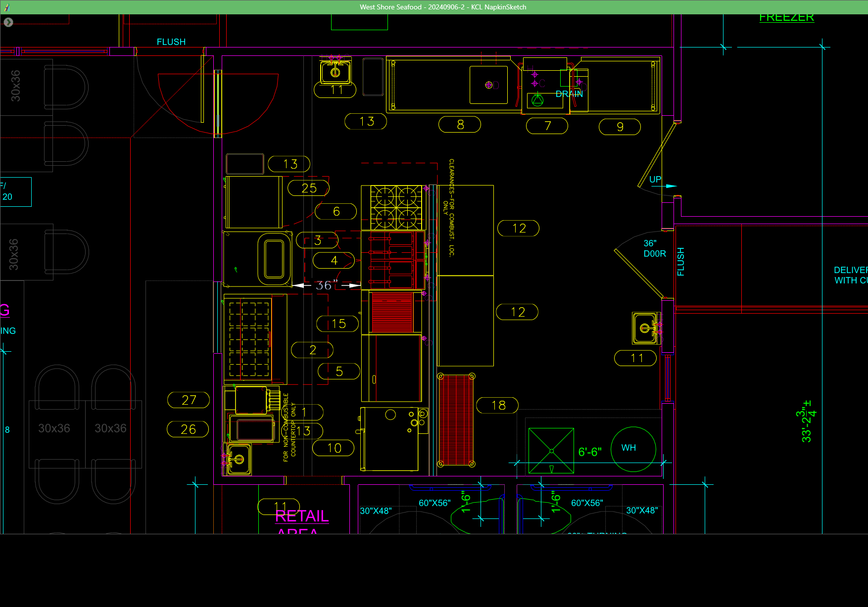Select the FREEZER room label
Viewport: 868px width, 607px height.
(x=786, y=18)
